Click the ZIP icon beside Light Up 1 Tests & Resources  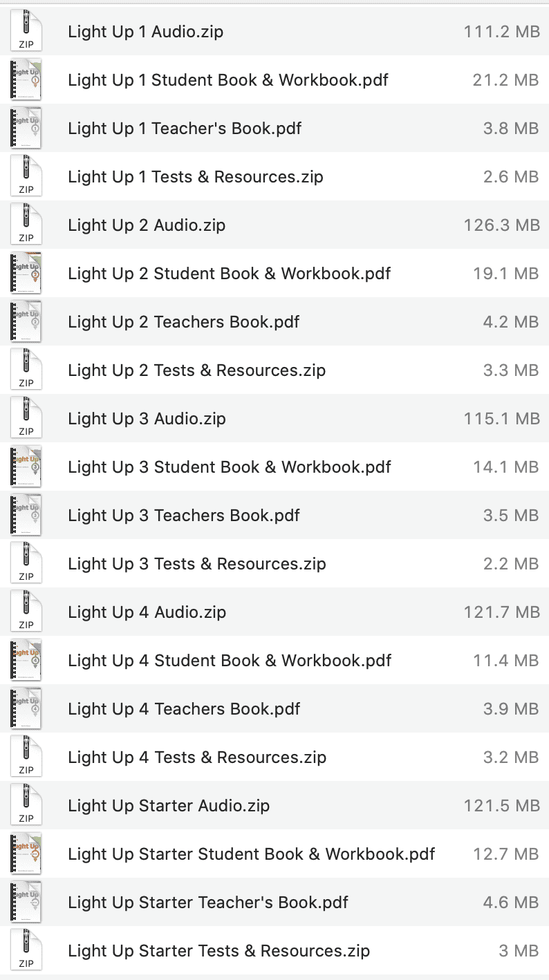pos(25,176)
